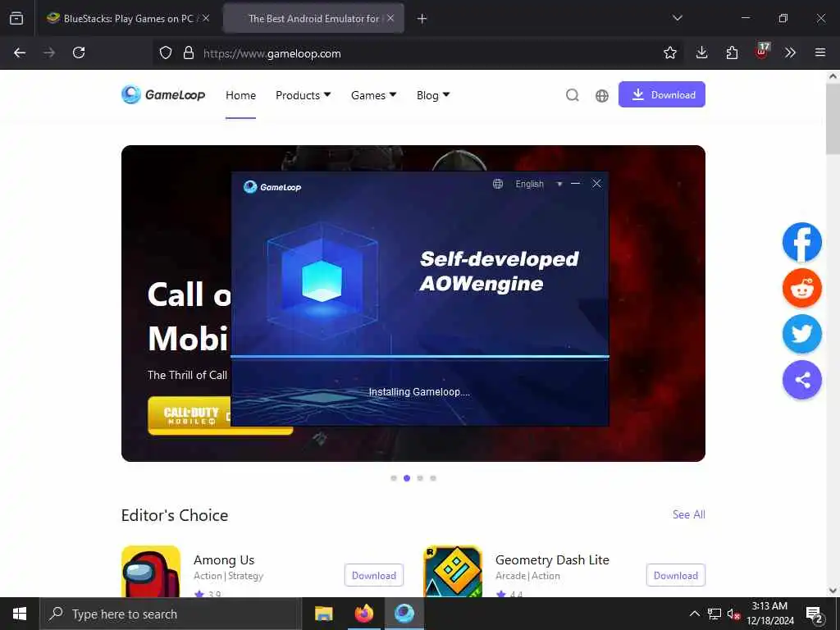Click the globe icon in Gameloop installer

tap(498, 184)
